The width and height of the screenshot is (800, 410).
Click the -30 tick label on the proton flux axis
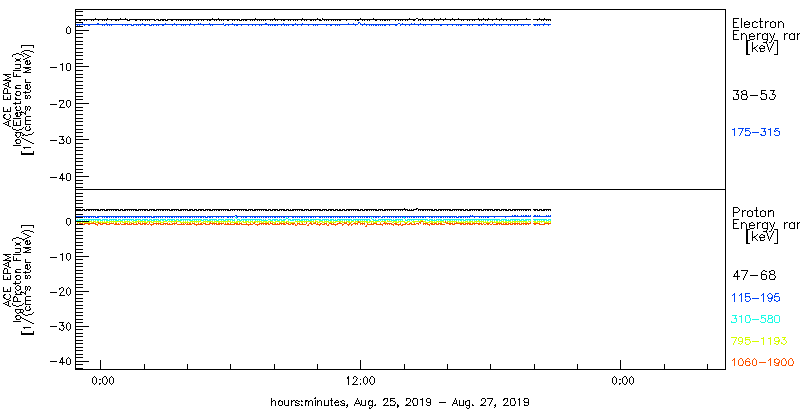[x=62, y=326]
